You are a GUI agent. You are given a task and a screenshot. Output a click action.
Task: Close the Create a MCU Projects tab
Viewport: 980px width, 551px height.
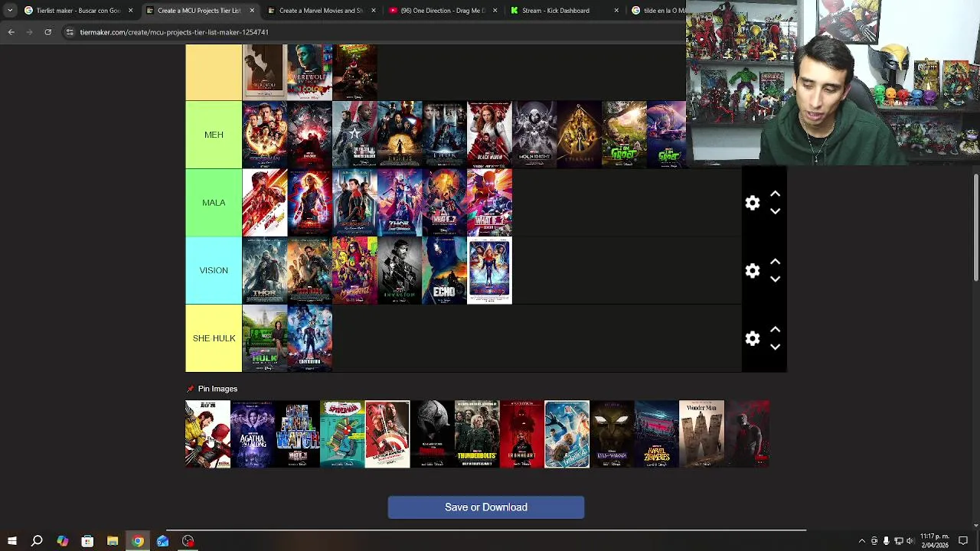(252, 11)
